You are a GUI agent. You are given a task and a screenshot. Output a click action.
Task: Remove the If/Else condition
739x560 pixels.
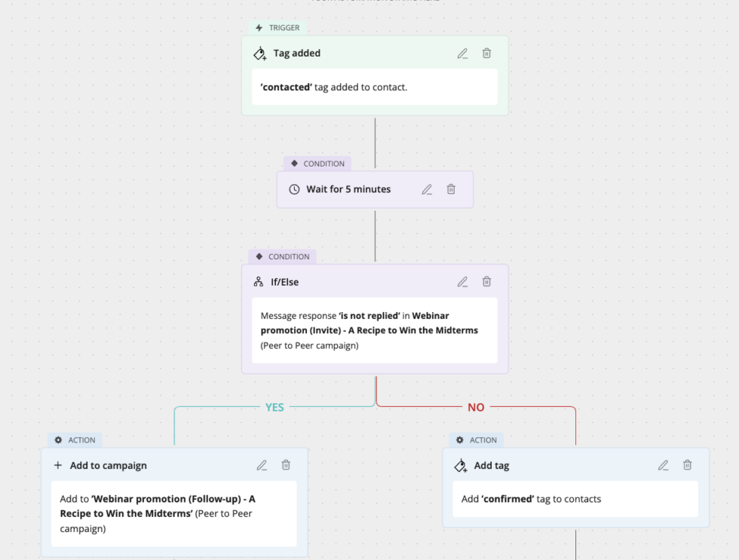[x=487, y=282]
